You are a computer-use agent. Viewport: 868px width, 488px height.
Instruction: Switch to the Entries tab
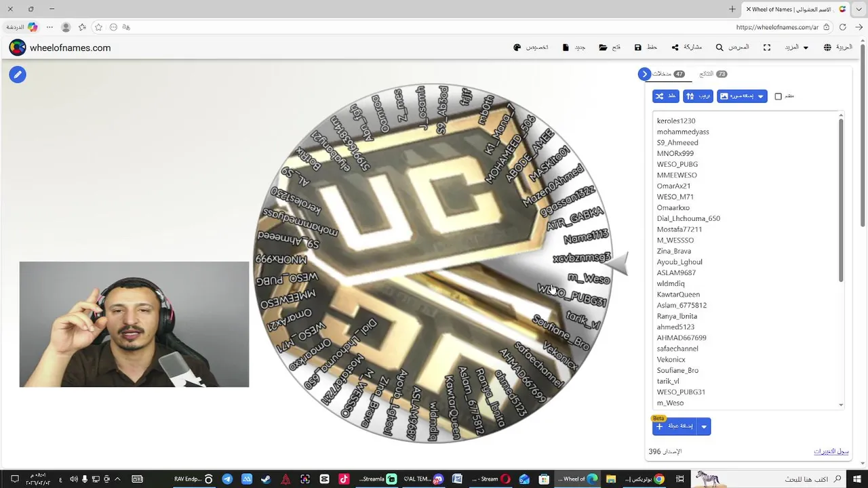point(669,74)
